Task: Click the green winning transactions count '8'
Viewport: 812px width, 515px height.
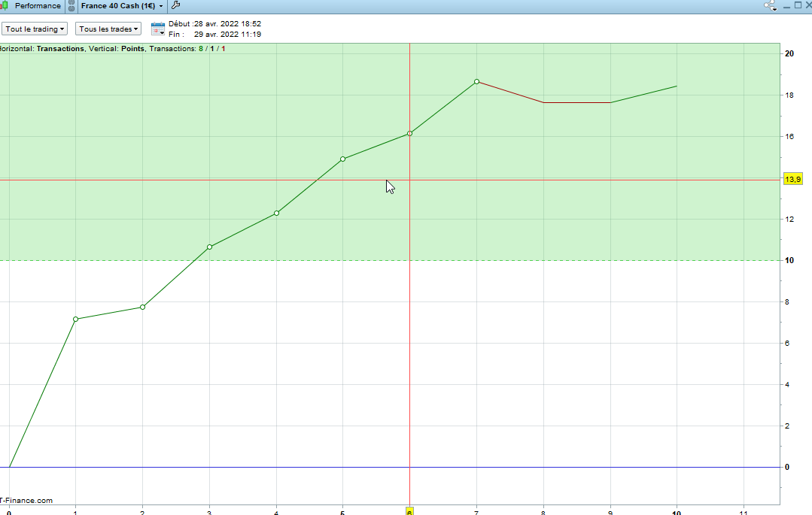Action: (x=201, y=49)
